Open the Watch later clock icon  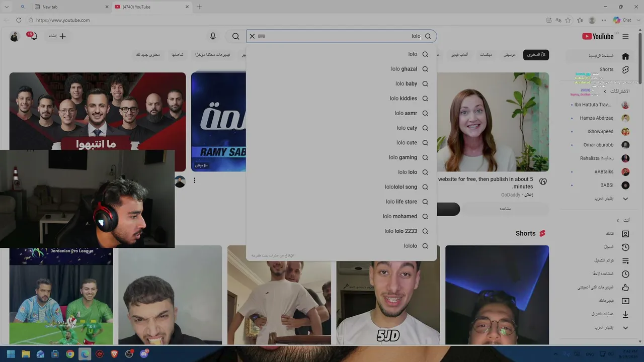tap(625, 274)
